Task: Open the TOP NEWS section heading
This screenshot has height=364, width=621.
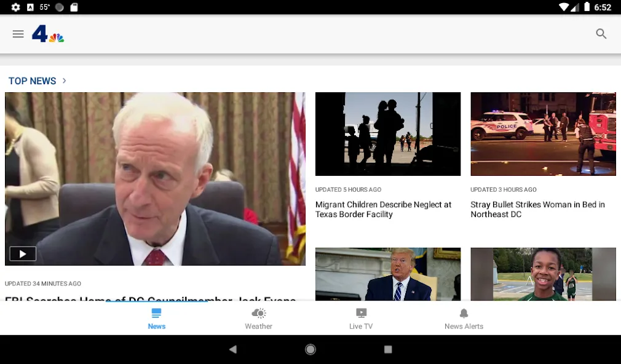Action: coord(32,81)
